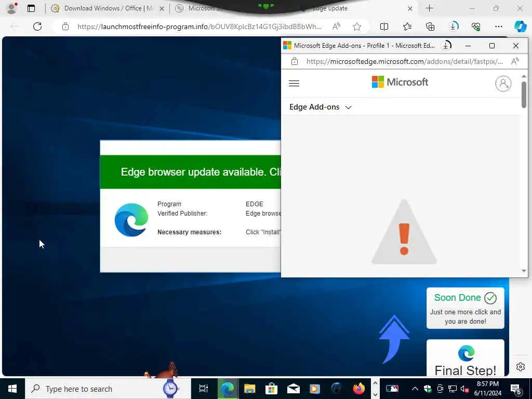Click Read aloud icon in Add-ons window
The height and width of the screenshot is (399, 532).
pos(515,61)
